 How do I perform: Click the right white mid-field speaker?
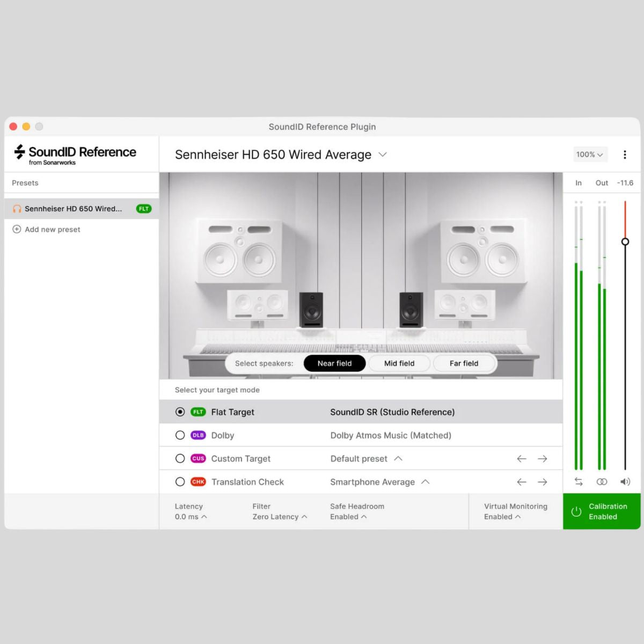tap(465, 305)
